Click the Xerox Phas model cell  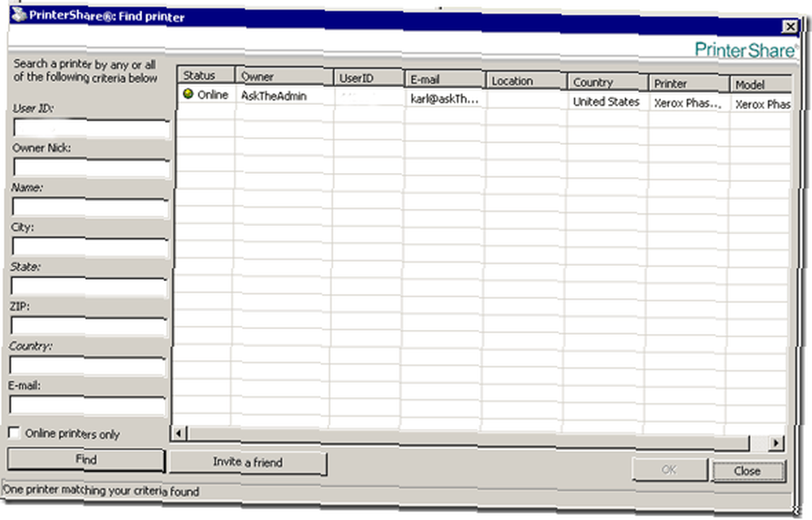[762, 104]
